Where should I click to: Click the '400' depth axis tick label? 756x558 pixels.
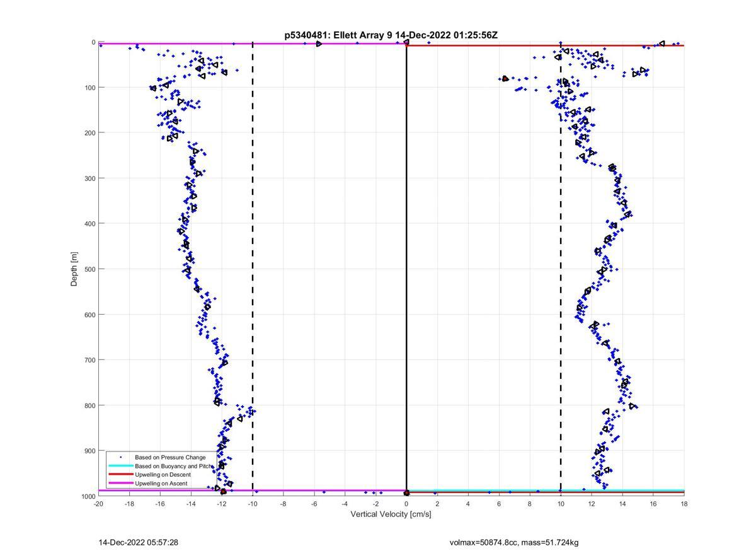pyautogui.click(x=90, y=223)
